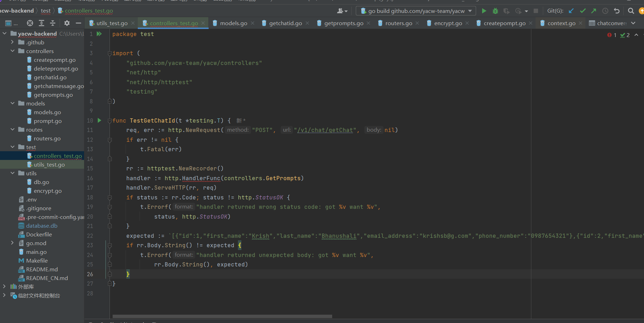Roll back changes with the undo arrow

point(617,11)
